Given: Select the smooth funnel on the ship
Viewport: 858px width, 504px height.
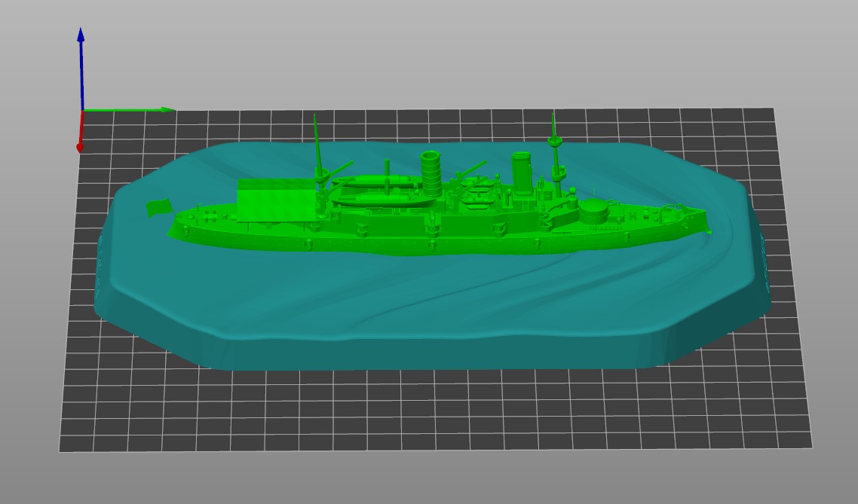Looking at the screenshot, I should coord(522,175).
